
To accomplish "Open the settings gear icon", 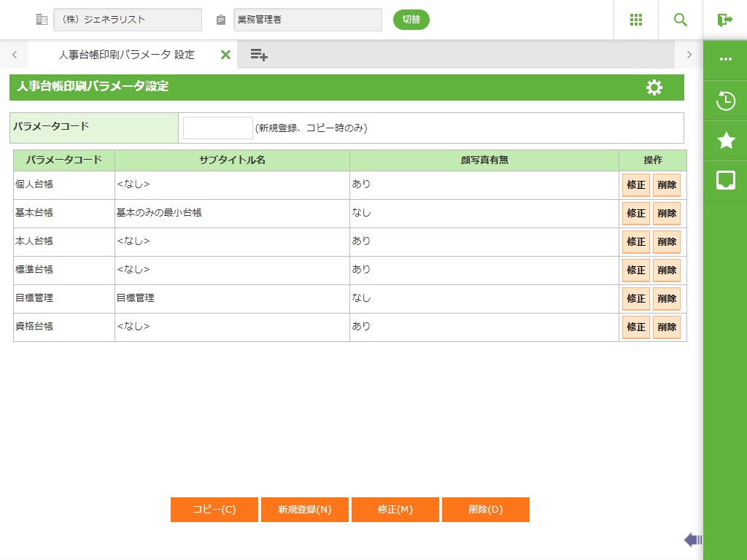I will [654, 87].
